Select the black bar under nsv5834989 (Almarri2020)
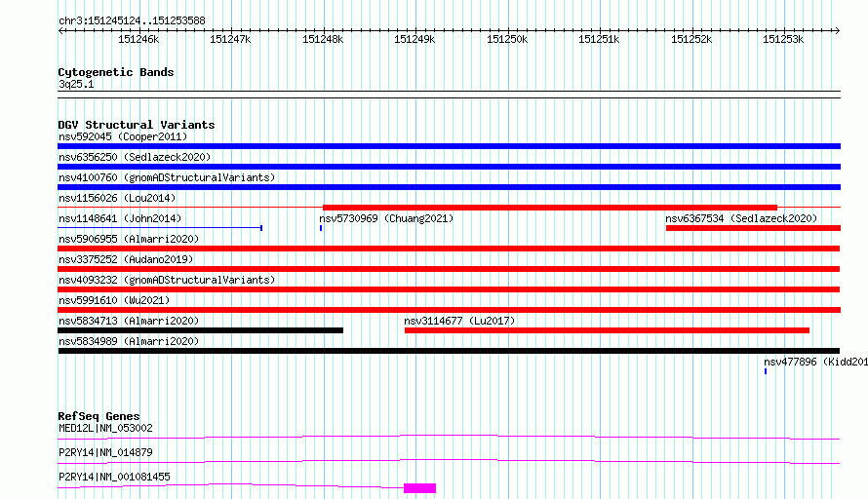This screenshot has width=868, height=499. coord(449,351)
